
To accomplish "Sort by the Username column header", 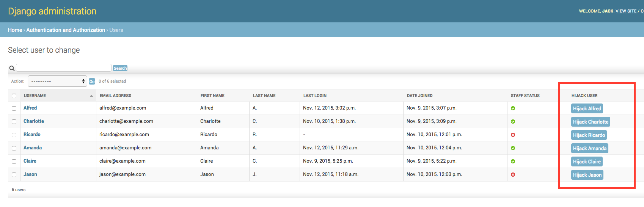I will [x=35, y=96].
